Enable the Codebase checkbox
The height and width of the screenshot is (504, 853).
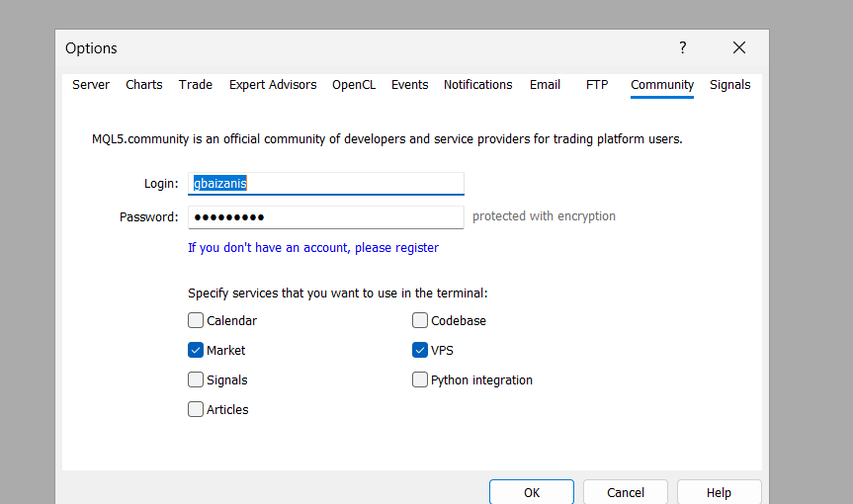click(420, 320)
